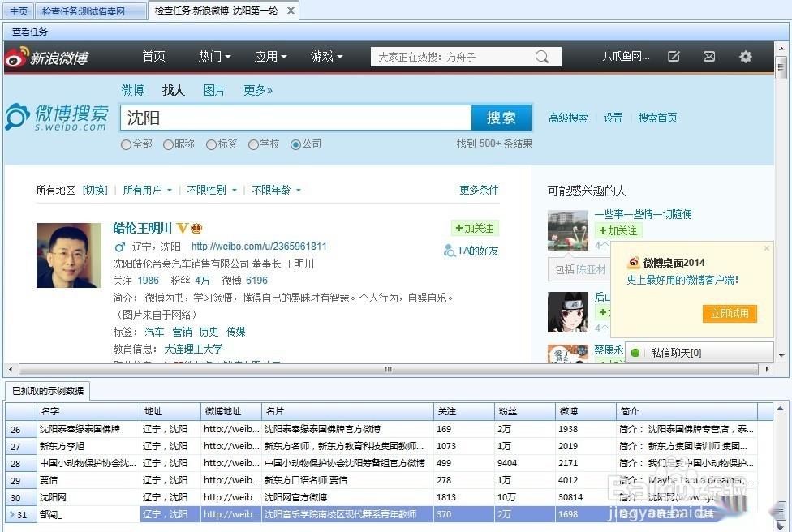Open the settings gear icon
The image size is (792, 532).
point(746,57)
